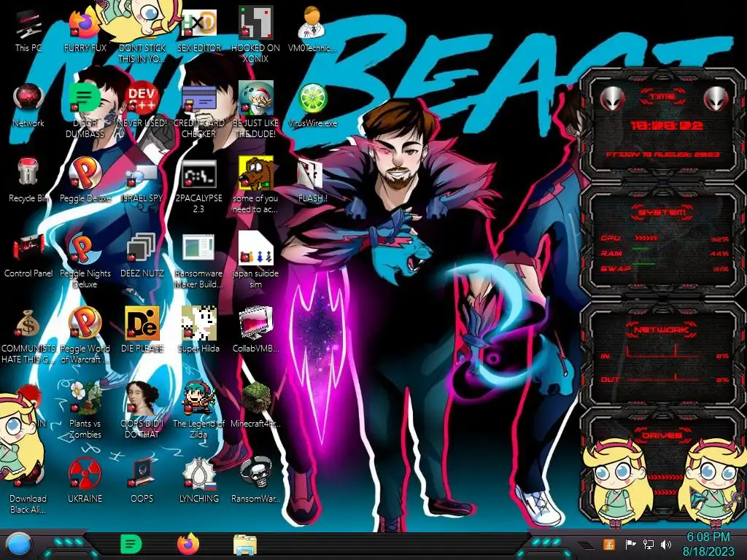Open The Legend of Zilda icon
Viewport: 747px width, 560px height.
click(198, 398)
